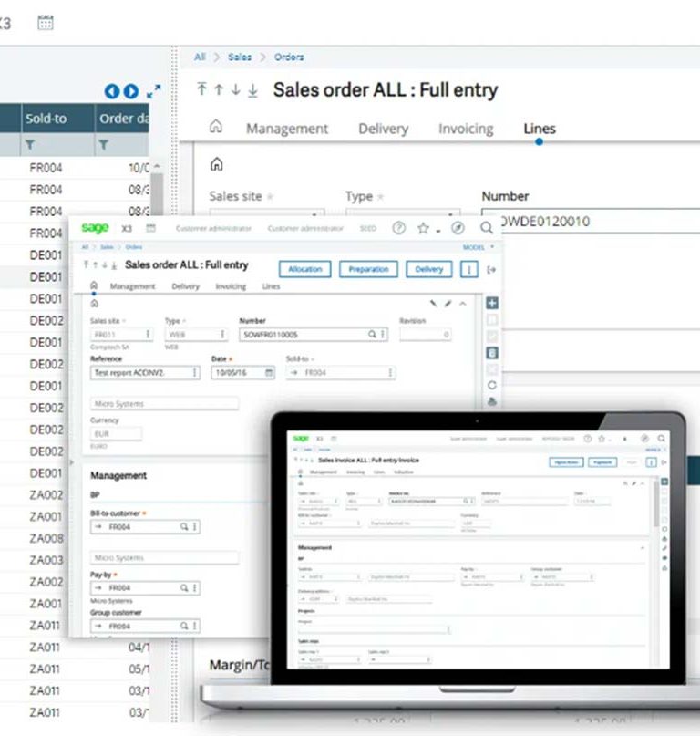Follow the Sales breadcrumb link in the background window
700x736 pixels.
240,57
